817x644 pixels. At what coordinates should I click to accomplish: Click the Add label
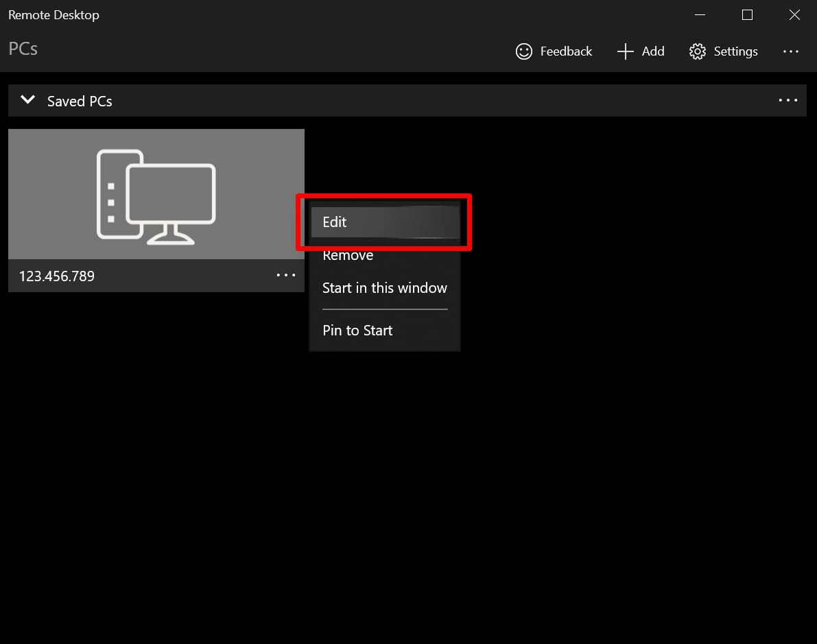pos(653,51)
